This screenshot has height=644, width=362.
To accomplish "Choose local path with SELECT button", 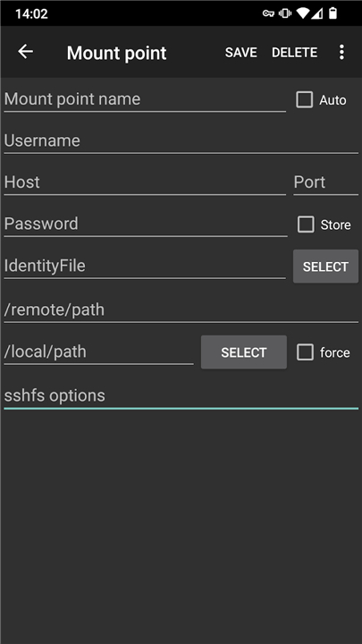I will (244, 352).
